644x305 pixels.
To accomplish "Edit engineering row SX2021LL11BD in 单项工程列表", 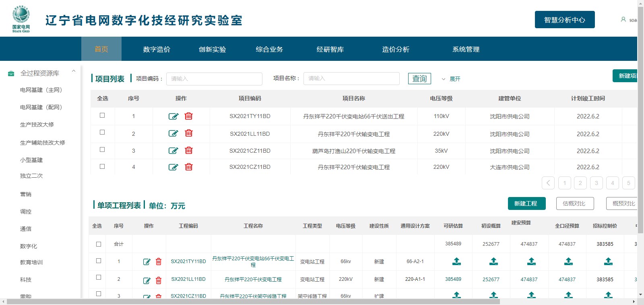I will pos(147,281).
